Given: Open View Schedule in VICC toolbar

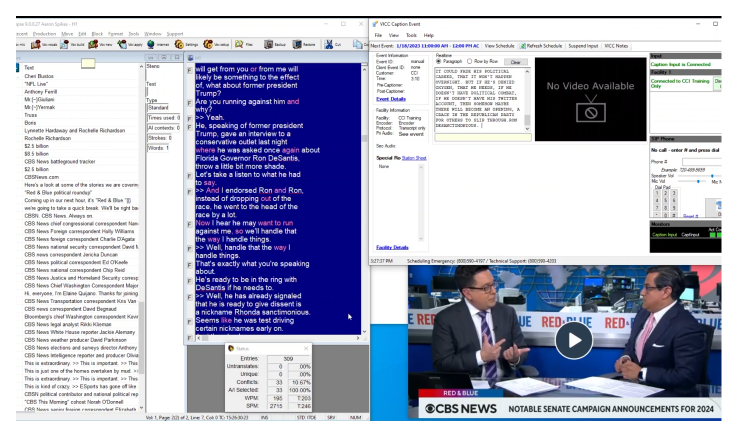Looking at the screenshot, I should tap(499, 46).
